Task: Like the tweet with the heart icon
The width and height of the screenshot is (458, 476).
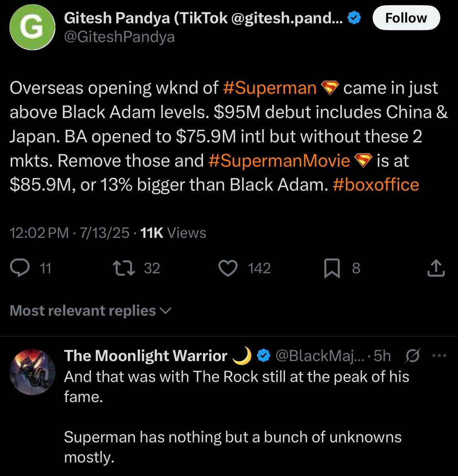Action: pos(228,269)
